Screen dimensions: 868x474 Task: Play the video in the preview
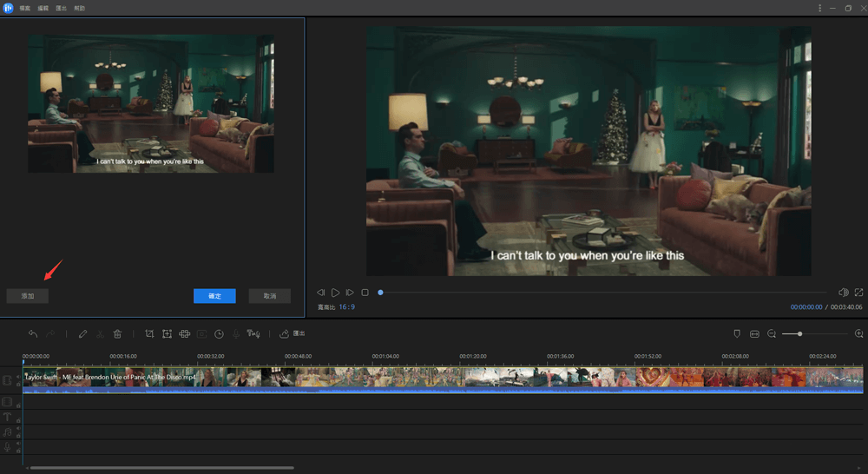(x=335, y=293)
